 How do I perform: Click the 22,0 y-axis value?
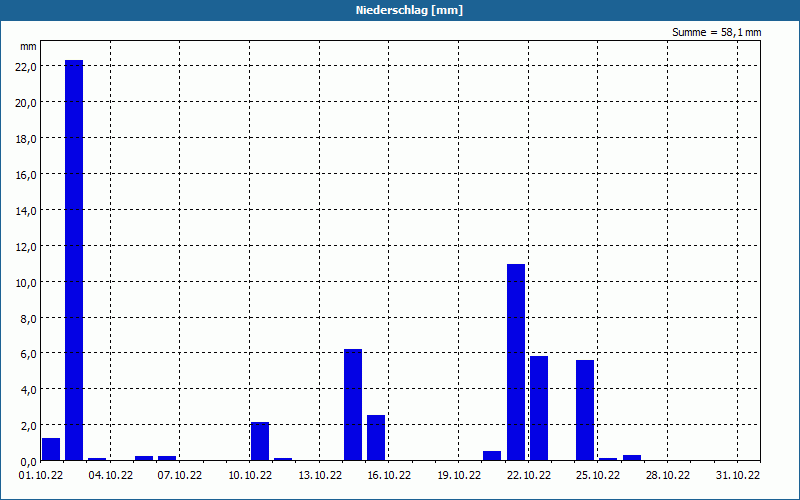pyautogui.click(x=27, y=67)
